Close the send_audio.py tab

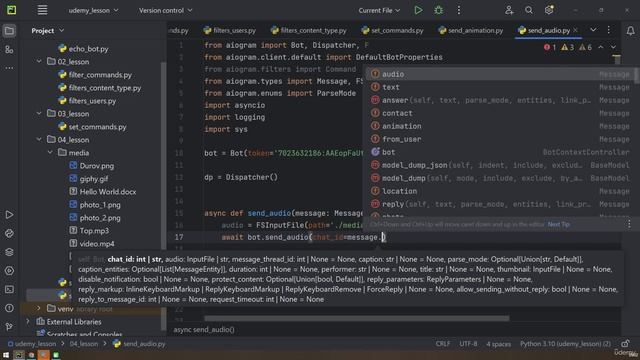click(575, 30)
